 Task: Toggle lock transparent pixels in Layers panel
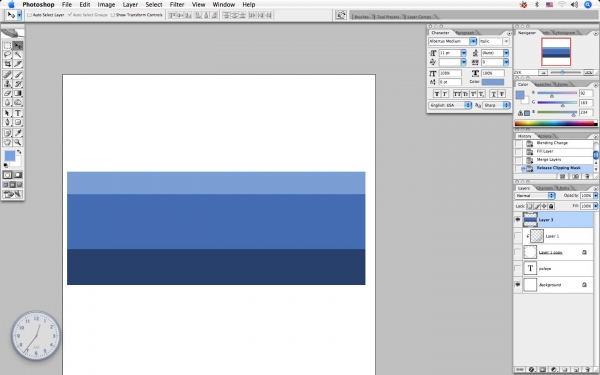530,206
